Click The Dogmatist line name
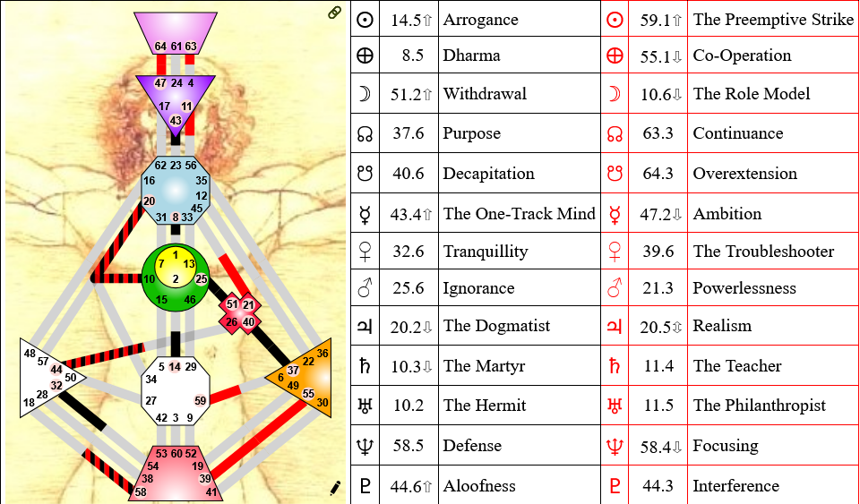 coord(496,326)
